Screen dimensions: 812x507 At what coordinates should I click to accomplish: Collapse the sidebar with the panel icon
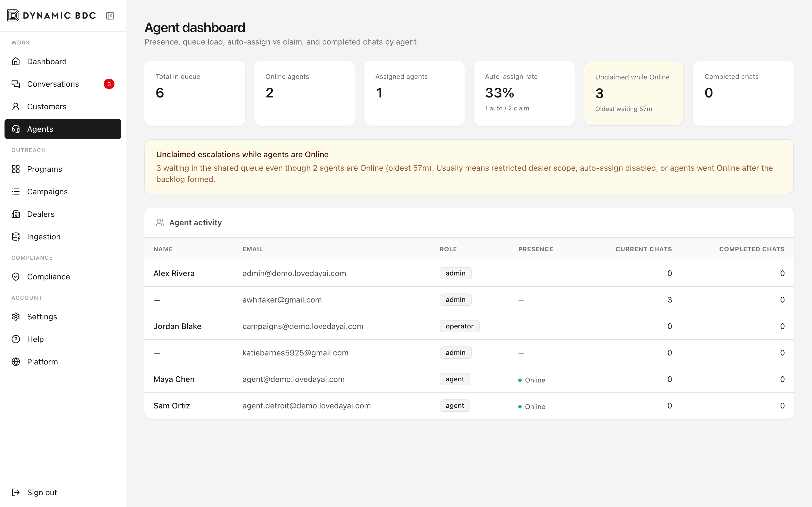coord(110,16)
